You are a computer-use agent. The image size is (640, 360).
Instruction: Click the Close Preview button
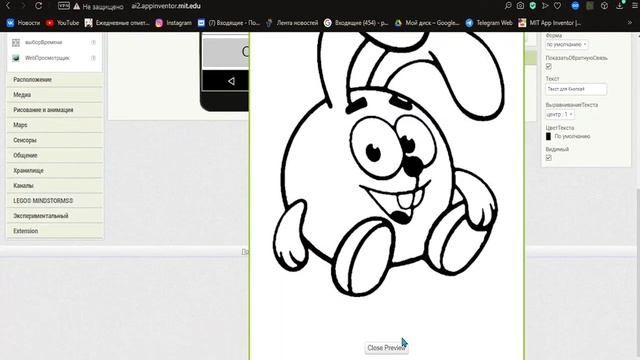pyautogui.click(x=386, y=348)
